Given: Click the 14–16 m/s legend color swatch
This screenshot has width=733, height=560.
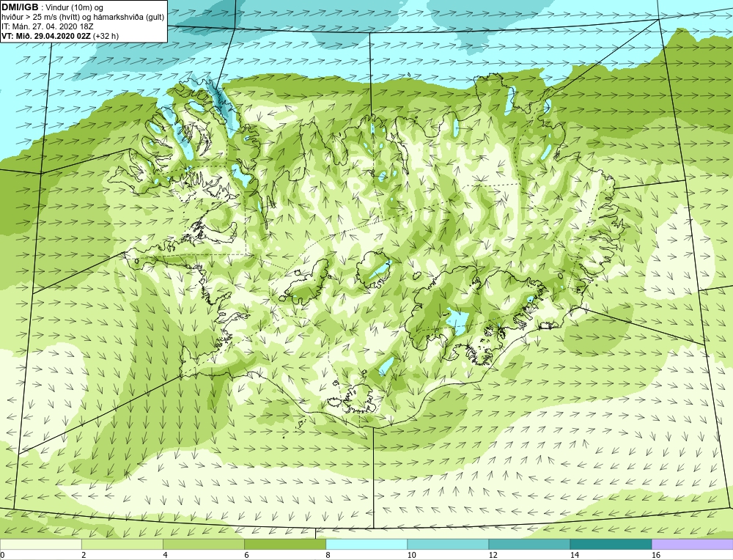Looking at the screenshot, I should tap(611, 544).
